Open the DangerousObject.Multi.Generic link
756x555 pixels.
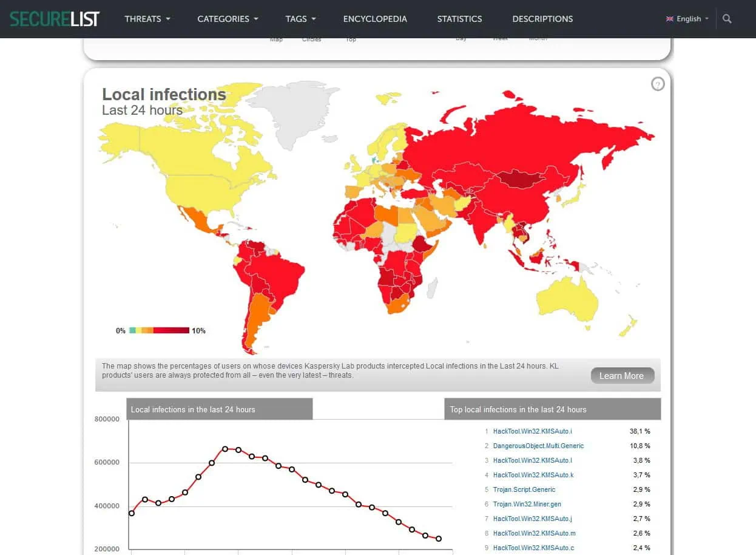[x=538, y=446]
